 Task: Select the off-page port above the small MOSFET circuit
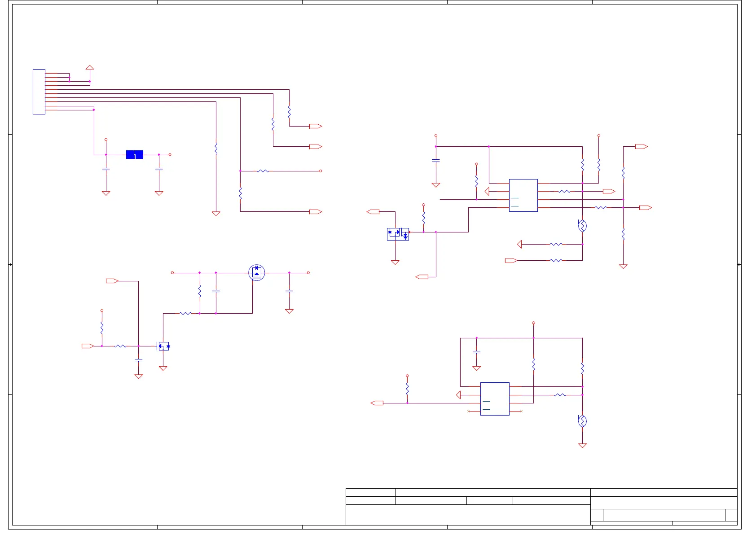pos(112,281)
